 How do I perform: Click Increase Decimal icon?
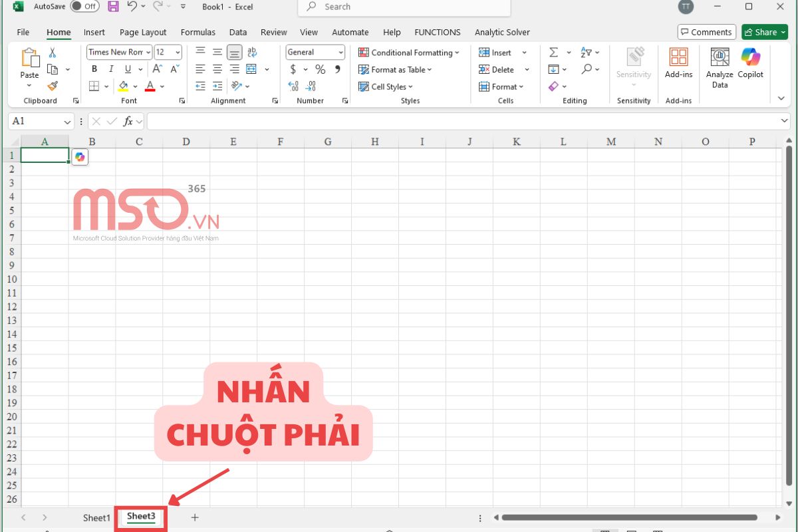[293, 86]
